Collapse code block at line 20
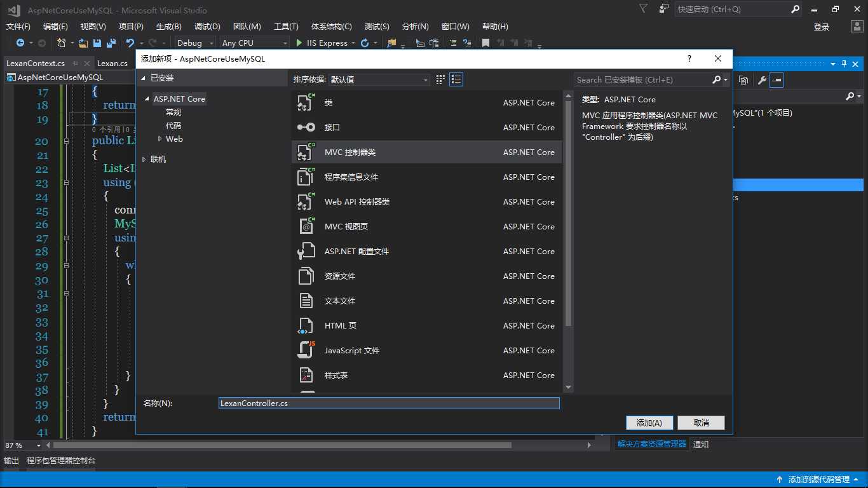The height and width of the screenshot is (488, 868). tap(66, 141)
